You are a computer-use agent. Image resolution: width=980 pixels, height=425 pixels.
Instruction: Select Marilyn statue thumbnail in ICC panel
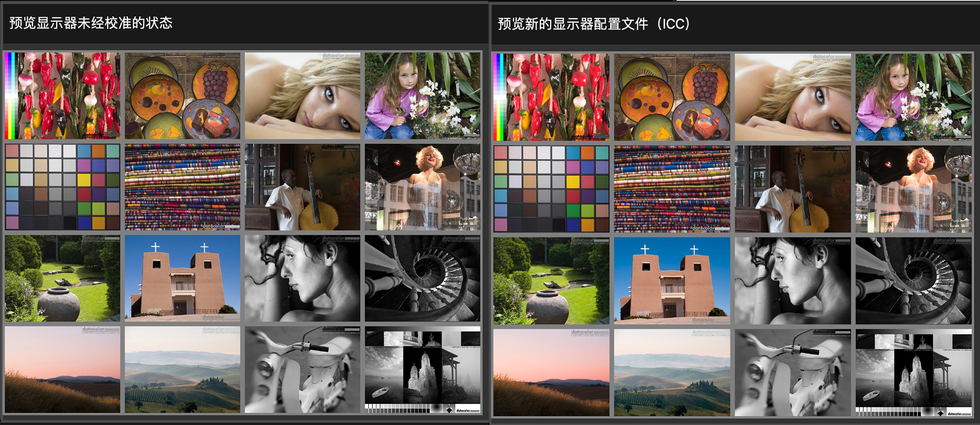(x=913, y=189)
